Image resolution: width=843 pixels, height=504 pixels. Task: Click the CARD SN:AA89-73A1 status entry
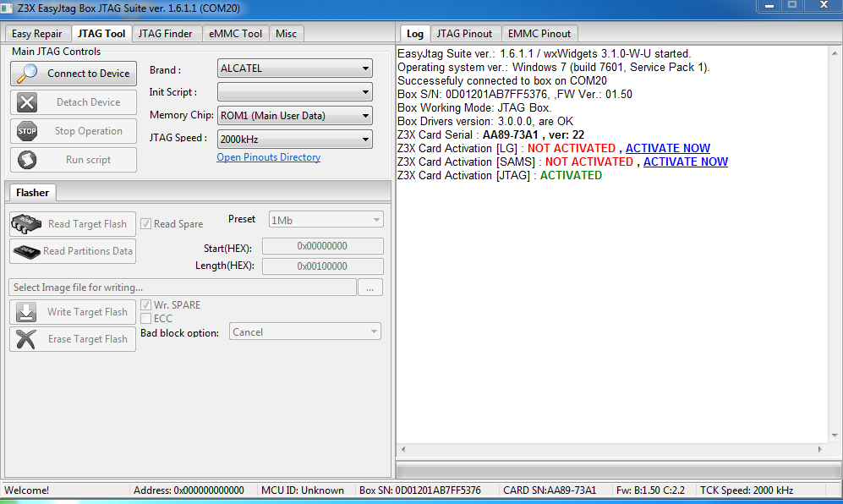click(x=550, y=490)
